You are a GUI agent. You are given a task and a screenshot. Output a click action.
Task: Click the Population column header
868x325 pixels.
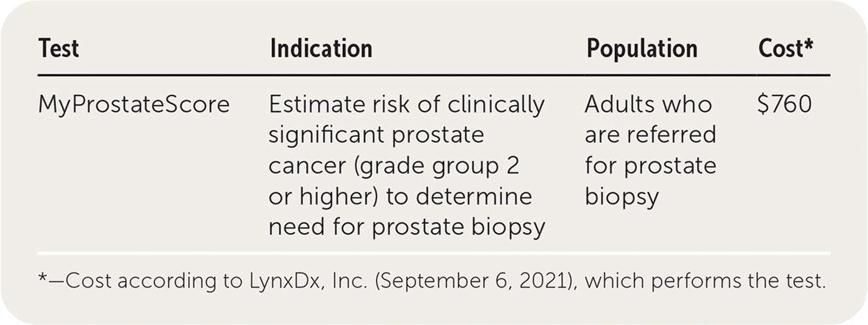(642, 49)
